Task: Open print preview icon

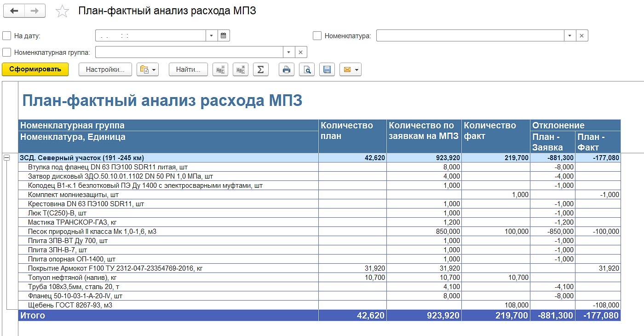Action: click(307, 70)
